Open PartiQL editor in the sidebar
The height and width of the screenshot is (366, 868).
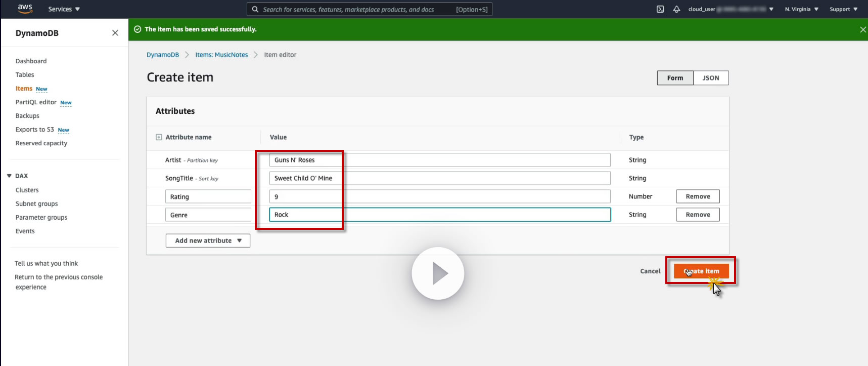tap(36, 102)
